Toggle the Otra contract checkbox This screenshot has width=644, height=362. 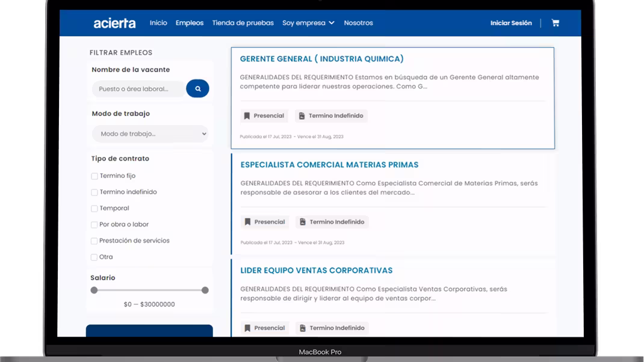94,257
